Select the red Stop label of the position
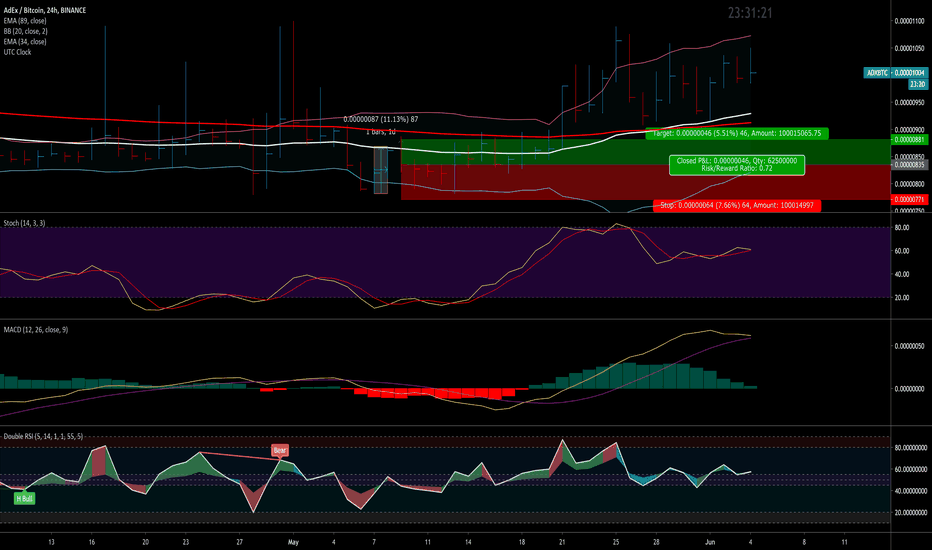This screenshot has width=932, height=550. tap(737, 205)
